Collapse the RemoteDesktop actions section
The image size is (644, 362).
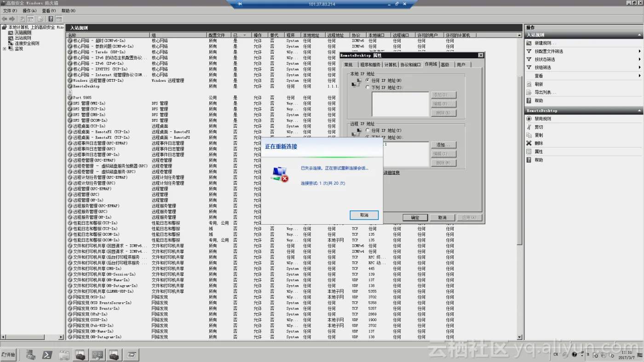tap(639, 111)
